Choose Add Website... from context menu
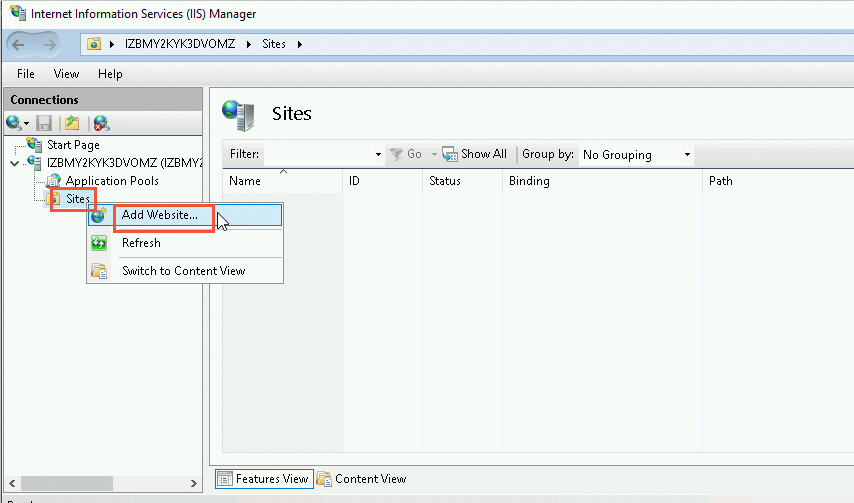This screenshot has height=503, width=854. tap(185, 215)
